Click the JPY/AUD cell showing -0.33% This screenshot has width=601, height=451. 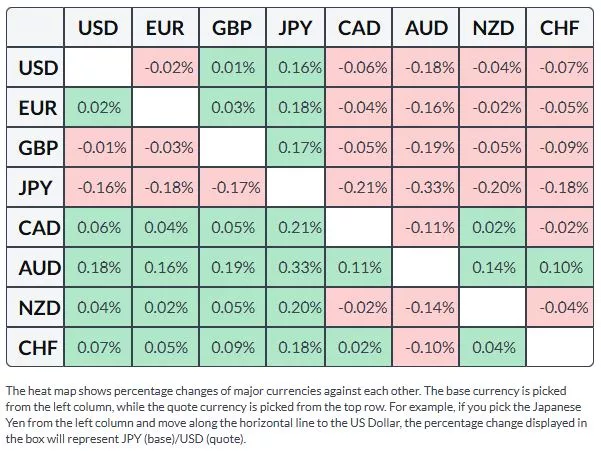pyautogui.click(x=427, y=188)
